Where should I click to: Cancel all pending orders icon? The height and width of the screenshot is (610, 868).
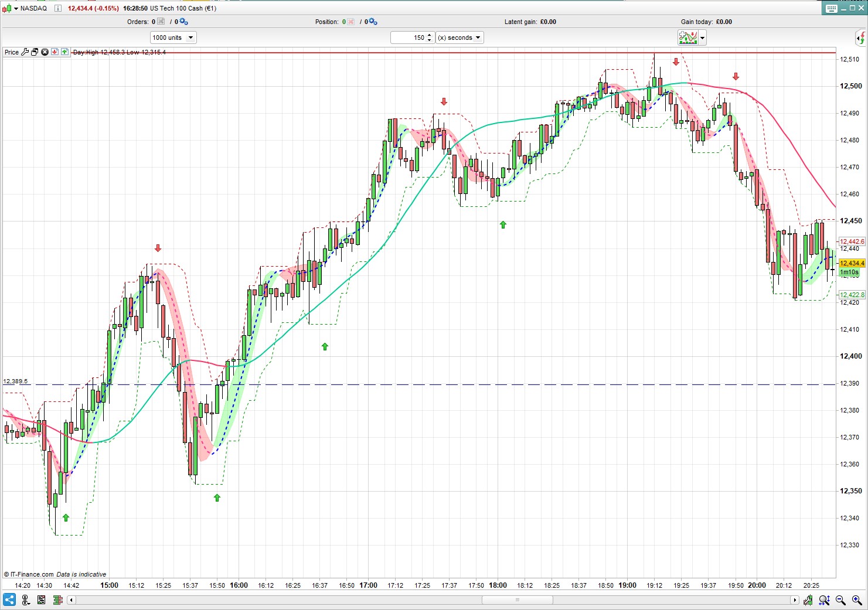161,22
